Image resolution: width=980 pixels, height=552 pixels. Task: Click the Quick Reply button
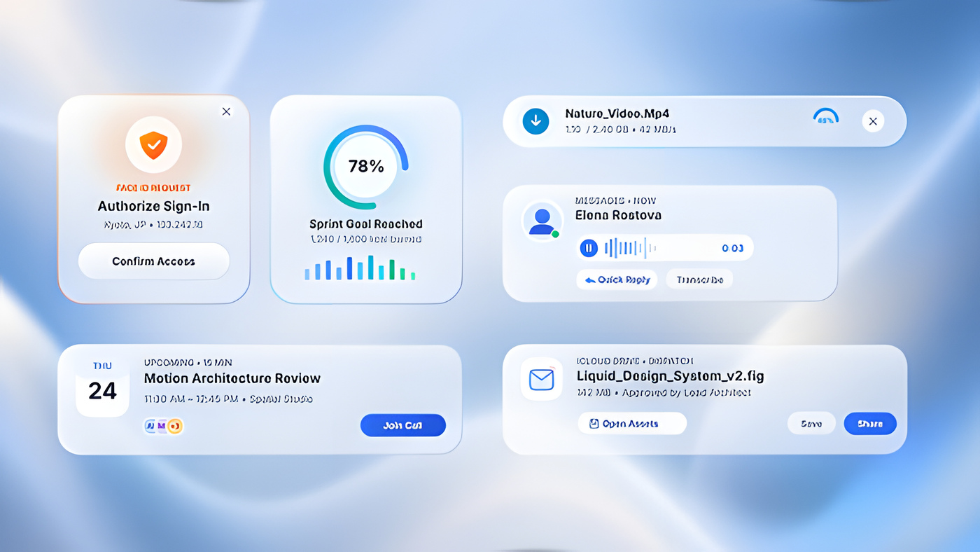617,280
